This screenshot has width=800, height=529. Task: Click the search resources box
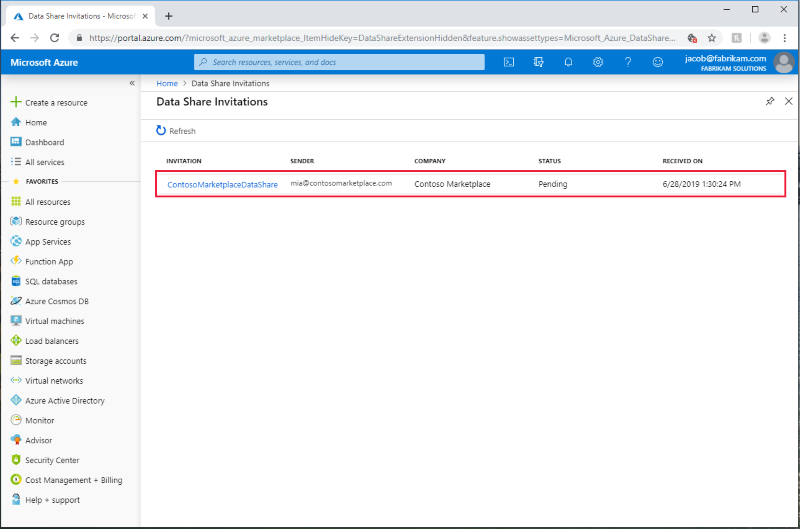tap(339, 62)
